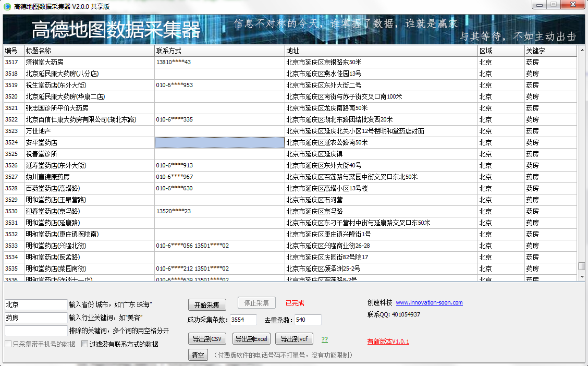Select row 张志国诊所平价大药房
588x366 pixels.
pos(290,108)
